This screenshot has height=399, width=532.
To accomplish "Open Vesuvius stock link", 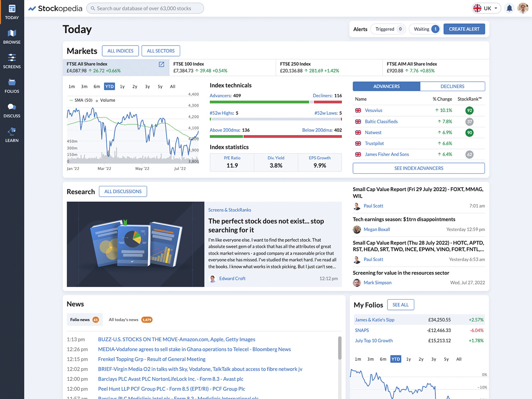I will point(374,110).
